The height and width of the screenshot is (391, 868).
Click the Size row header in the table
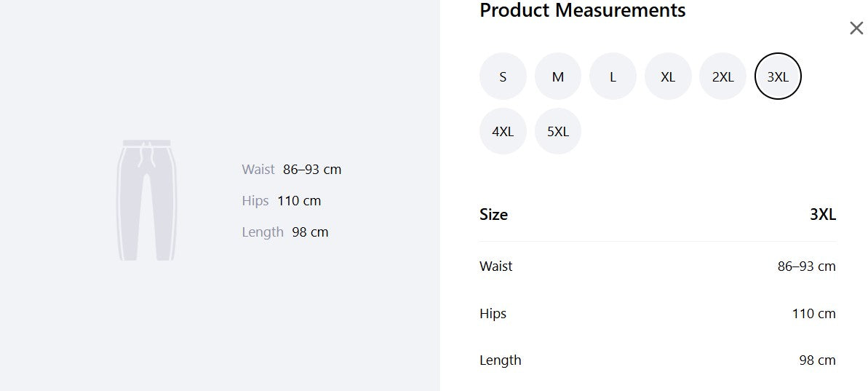pyautogui.click(x=658, y=214)
